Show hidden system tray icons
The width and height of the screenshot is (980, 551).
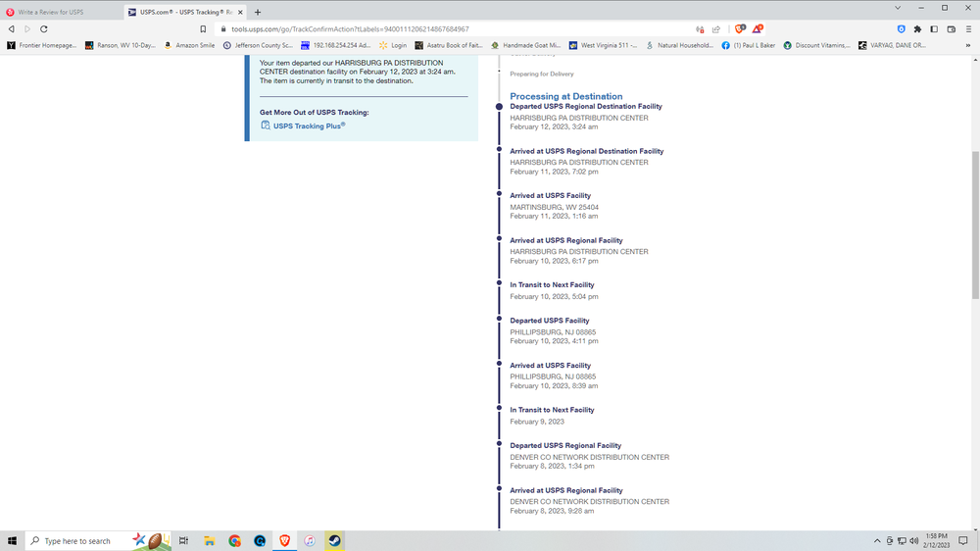click(x=877, y=540)
